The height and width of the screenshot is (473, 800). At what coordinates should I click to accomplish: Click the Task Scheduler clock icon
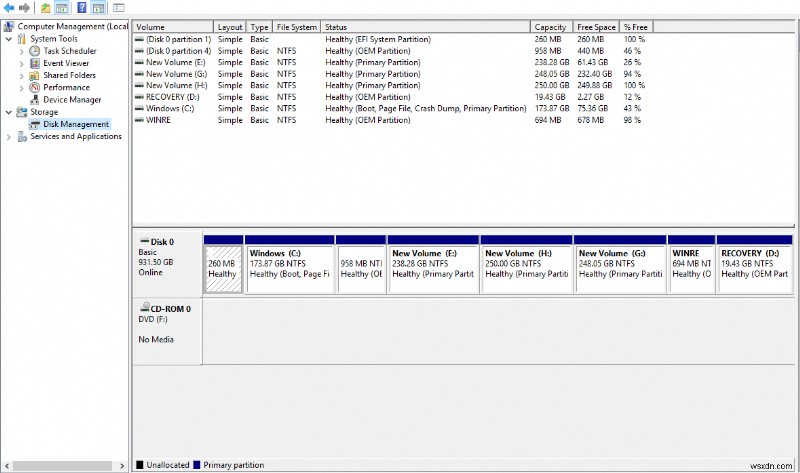34,51
